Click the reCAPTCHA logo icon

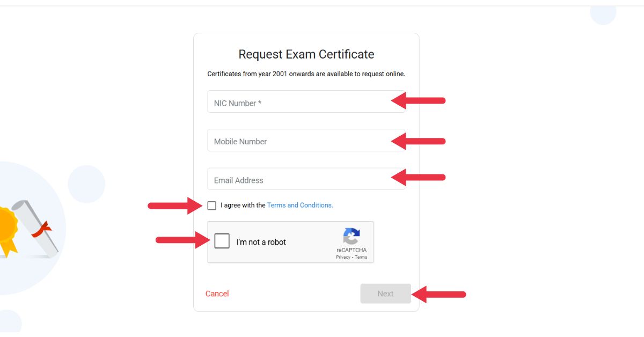tap(352, 236)
